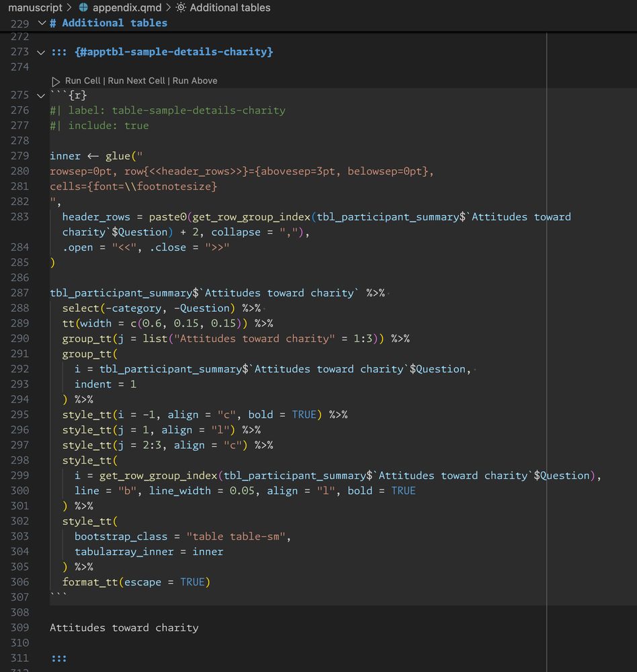Click 'inner' variable on line 279
The height and width of the screenshot is (672, 637).
pyautogui.click(x=65, y=156)
